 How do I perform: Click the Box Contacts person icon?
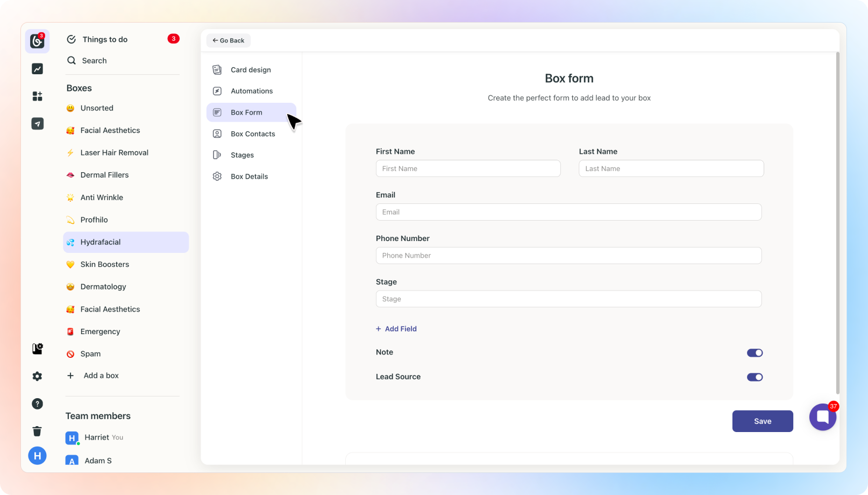click(x=217, y=133)
